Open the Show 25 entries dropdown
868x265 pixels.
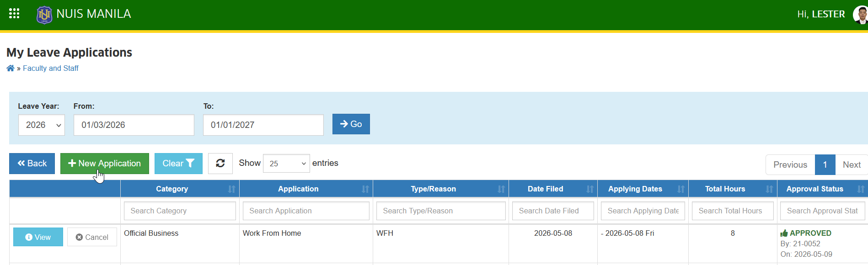[286, 164]
